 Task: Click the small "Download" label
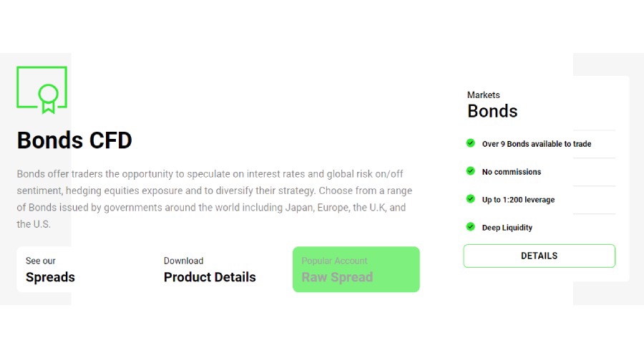tap(183, 261)
